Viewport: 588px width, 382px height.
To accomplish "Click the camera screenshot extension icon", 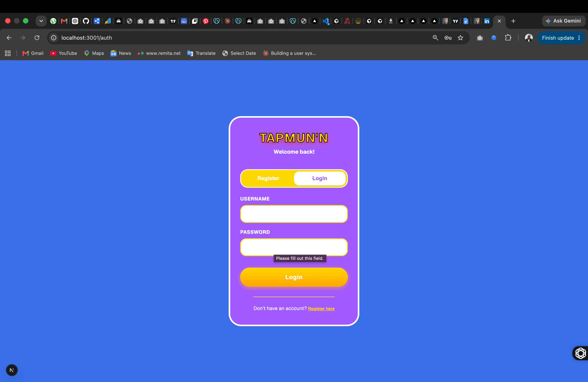I will 480,38.
